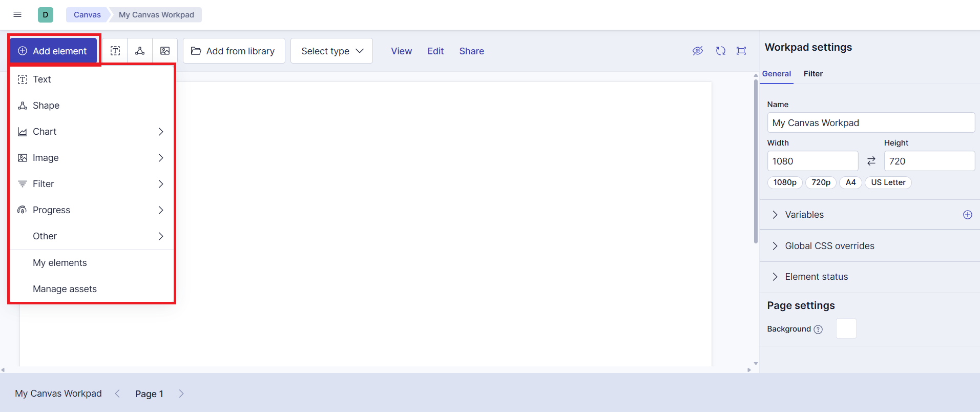Image resolution: width=980 pixels, height=412 pixels.
Task: Enter fullscreen mode icon
Action: [741, 51]
